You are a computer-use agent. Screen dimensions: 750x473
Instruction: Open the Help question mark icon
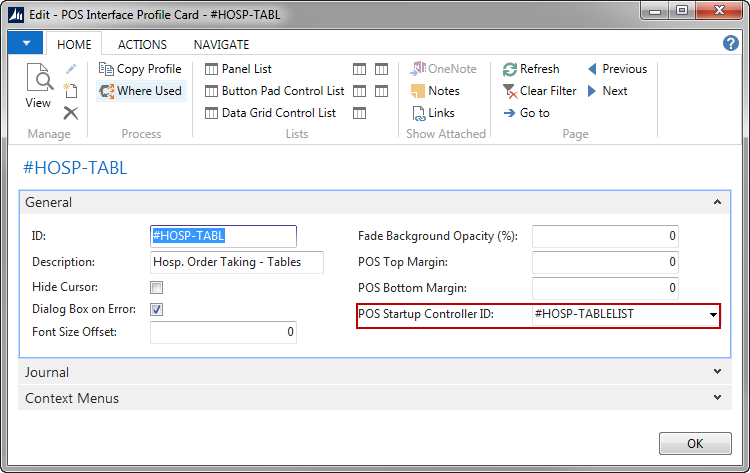[731, 44]
